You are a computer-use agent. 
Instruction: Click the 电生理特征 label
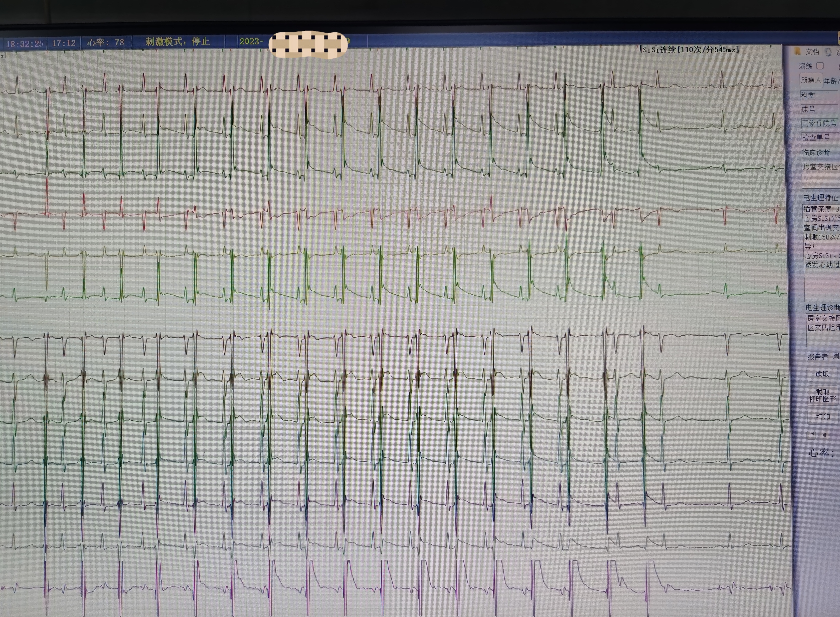pos(821,198)
